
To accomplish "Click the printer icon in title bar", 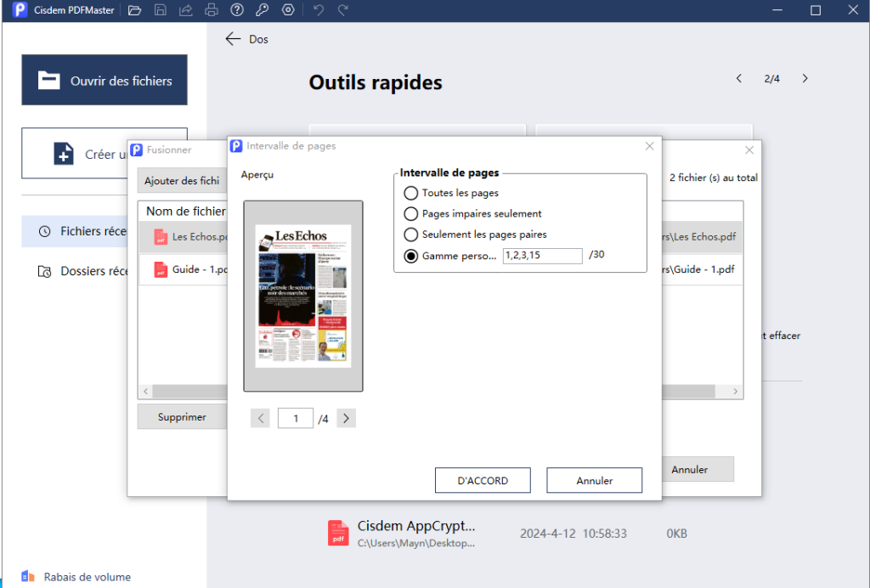I will (212, 10).
